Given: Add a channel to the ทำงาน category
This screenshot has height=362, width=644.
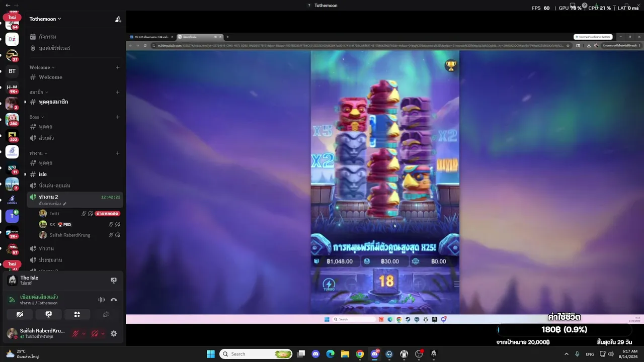Looking at the screenshot, I should pos(118,153).
